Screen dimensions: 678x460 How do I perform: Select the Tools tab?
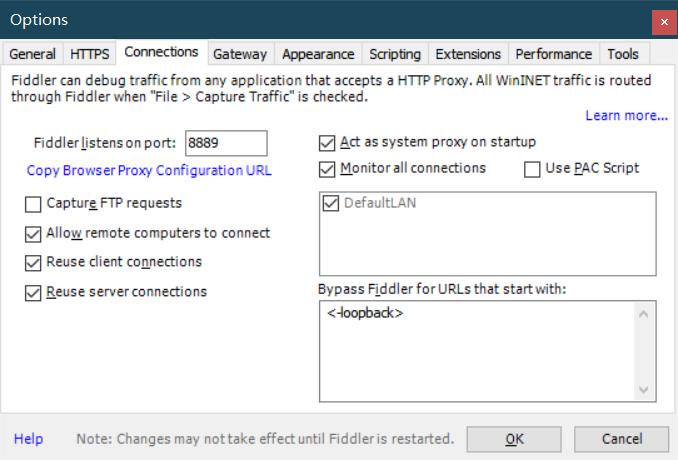tap(623, 54)
